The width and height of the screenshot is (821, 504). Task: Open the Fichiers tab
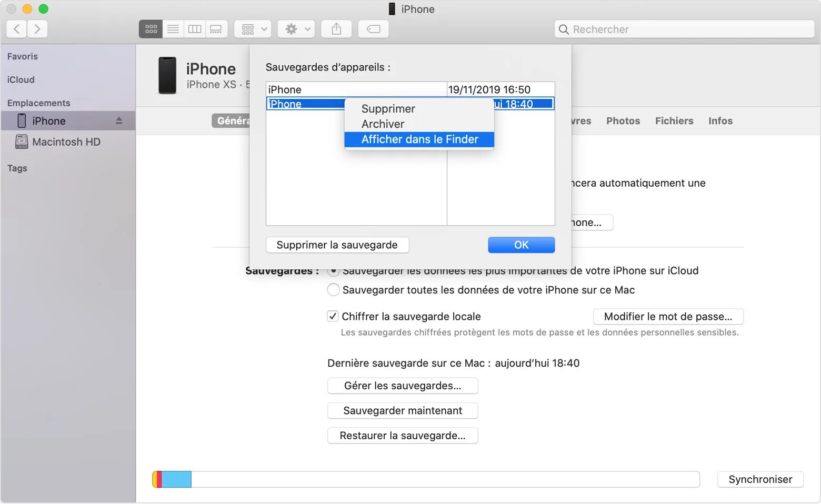point(674,121)
